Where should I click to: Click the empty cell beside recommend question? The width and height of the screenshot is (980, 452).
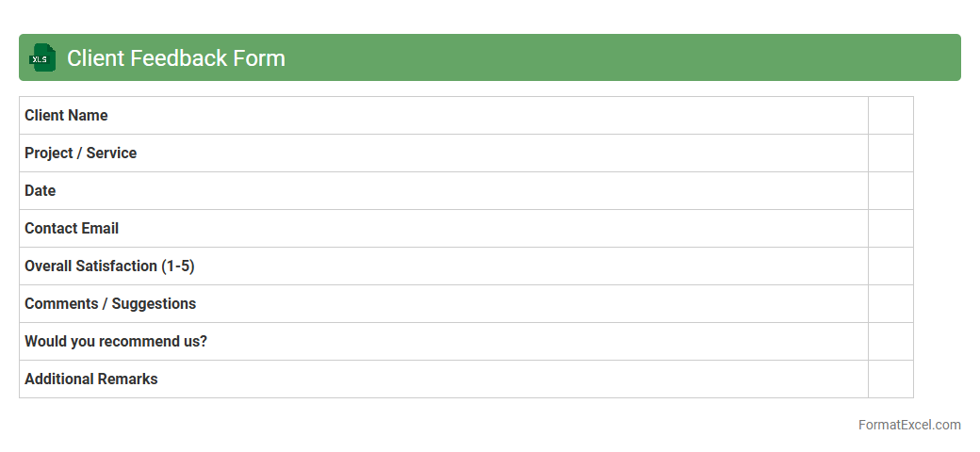[890, 342]
